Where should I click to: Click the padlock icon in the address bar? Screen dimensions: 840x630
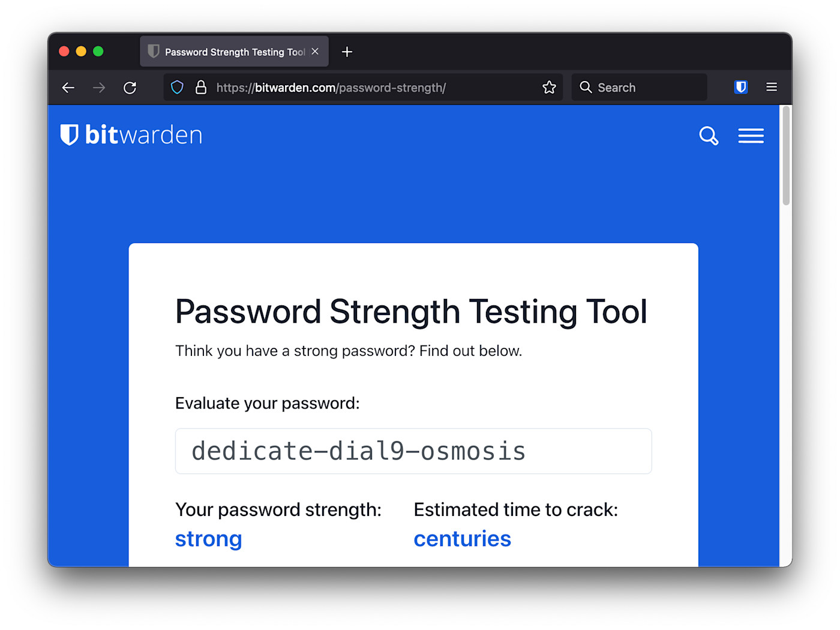201,87
